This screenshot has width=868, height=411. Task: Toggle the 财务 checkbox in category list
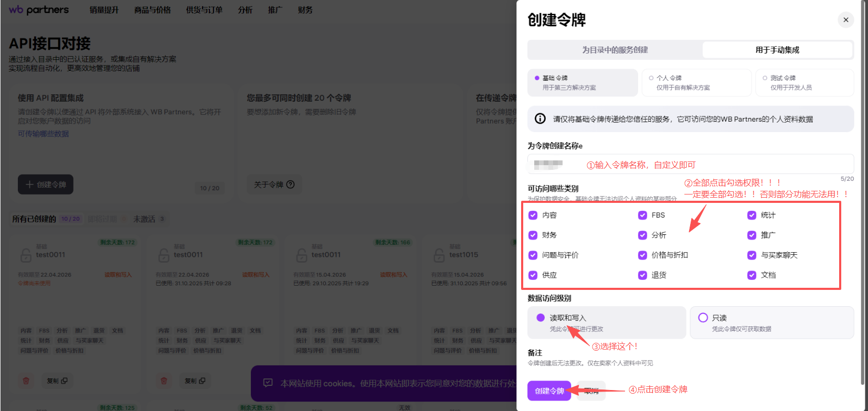533,235
